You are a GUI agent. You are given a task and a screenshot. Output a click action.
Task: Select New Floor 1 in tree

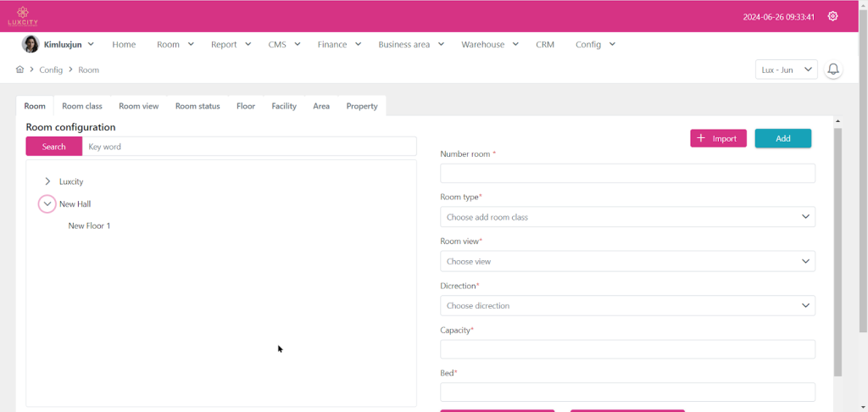coord(89,226)
